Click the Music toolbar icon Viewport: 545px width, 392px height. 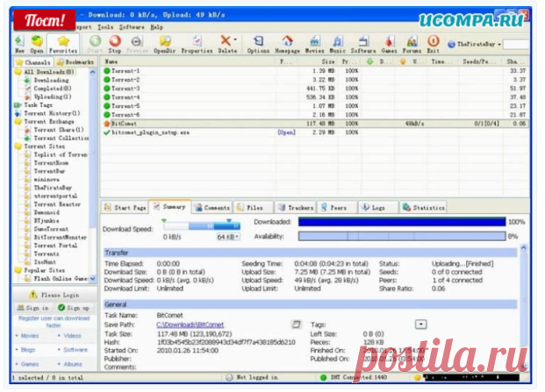click(x=337, y=44)
